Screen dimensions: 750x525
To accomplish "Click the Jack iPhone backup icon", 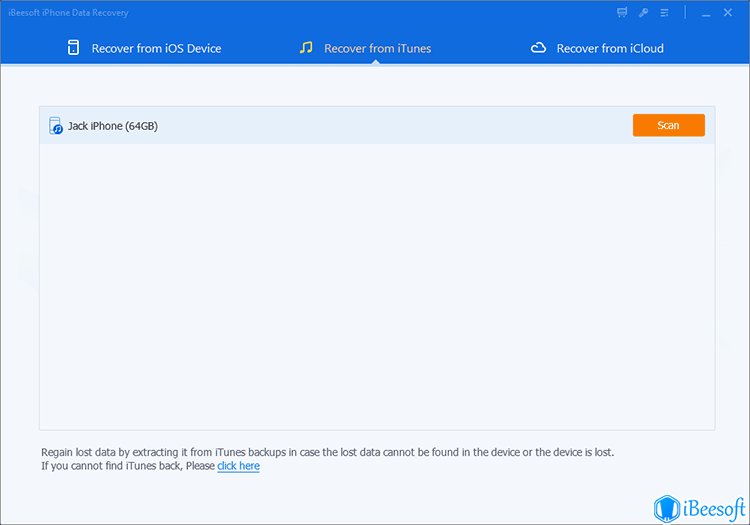I will (x=55, y=126).
